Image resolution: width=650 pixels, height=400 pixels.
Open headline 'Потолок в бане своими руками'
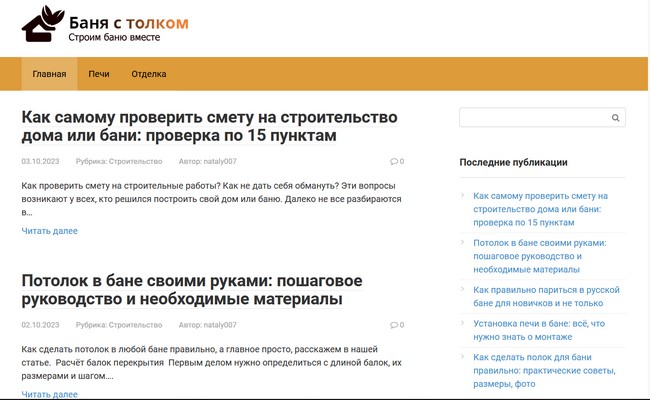[x=192, y=290]
